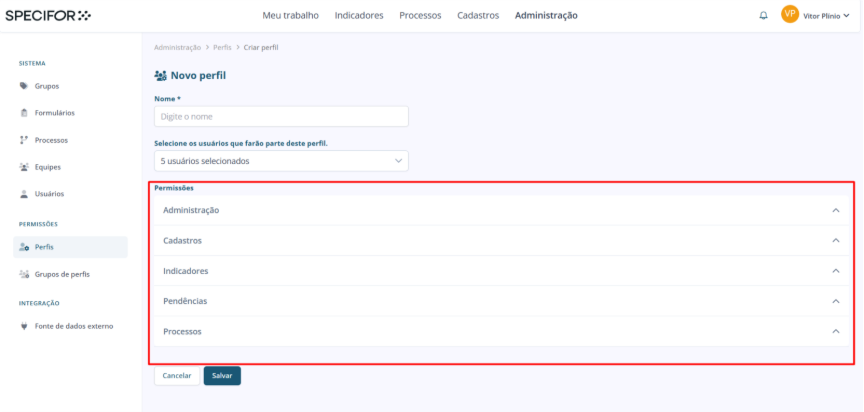Click the Cancelar button
The height and width of the screenshot is (412, 864).
point(177,376)
